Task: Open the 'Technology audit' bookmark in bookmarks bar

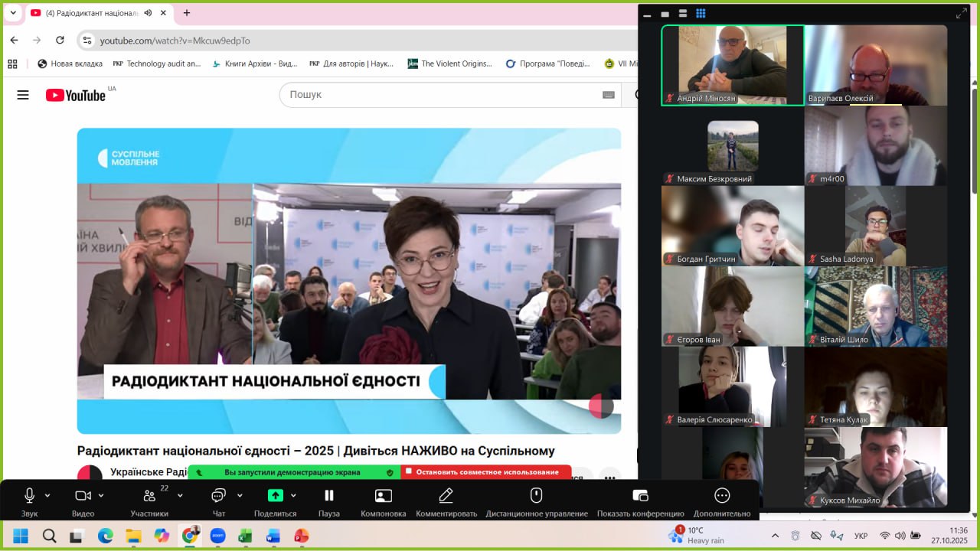Action: coord(157,64)
